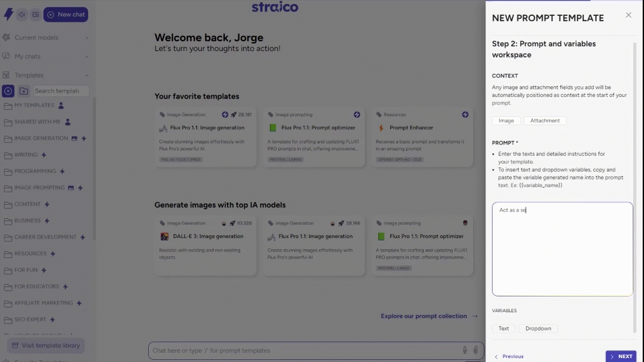
Task: Add a Text variable
Action: (x=503, y=328)
